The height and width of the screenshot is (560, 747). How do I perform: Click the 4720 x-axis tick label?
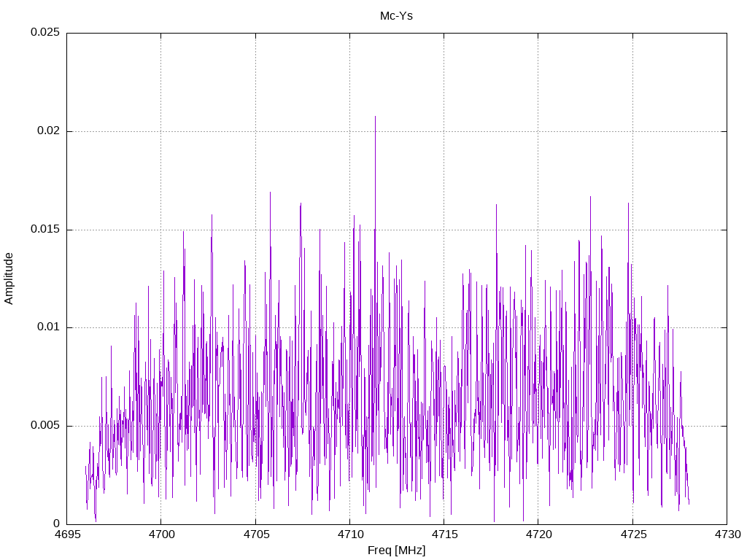tap(538, 534)
